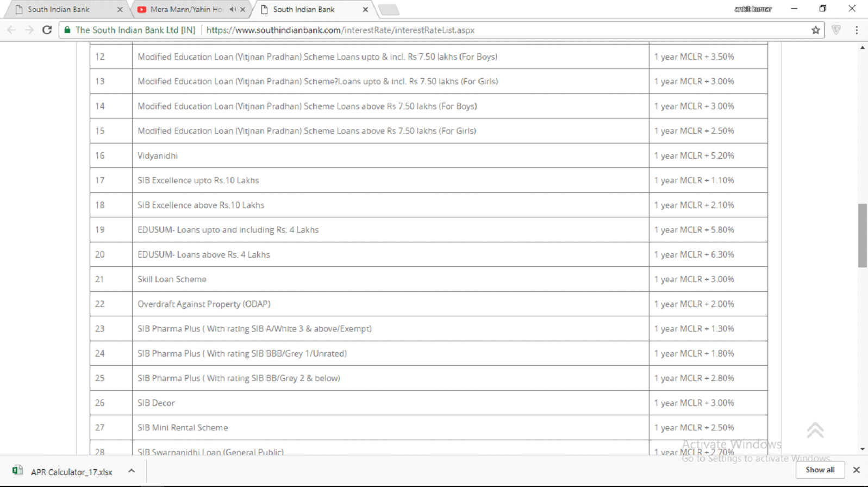Screen dimensions: 868x487
Task: Click the URL in the address bar
Action: 340,30
